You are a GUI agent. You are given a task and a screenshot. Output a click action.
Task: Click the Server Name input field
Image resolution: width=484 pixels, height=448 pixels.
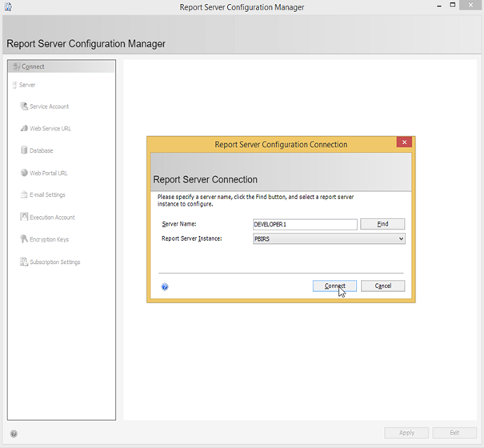tap(305, 225)
